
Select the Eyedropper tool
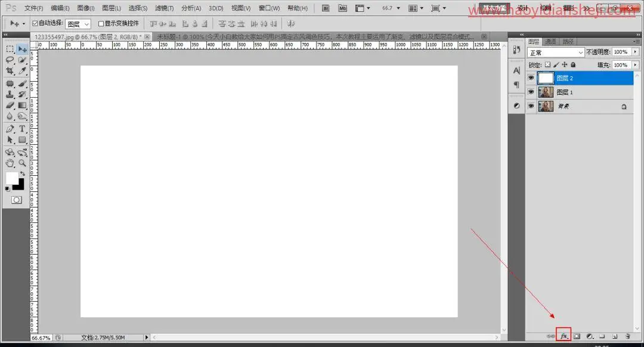tap(22, 70)
